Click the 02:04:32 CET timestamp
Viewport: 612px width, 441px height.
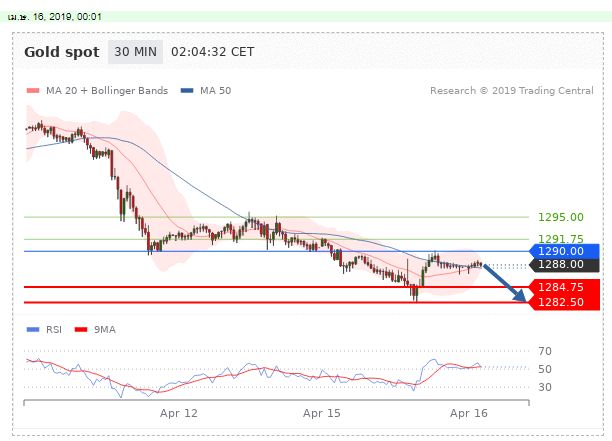point(213,52)
